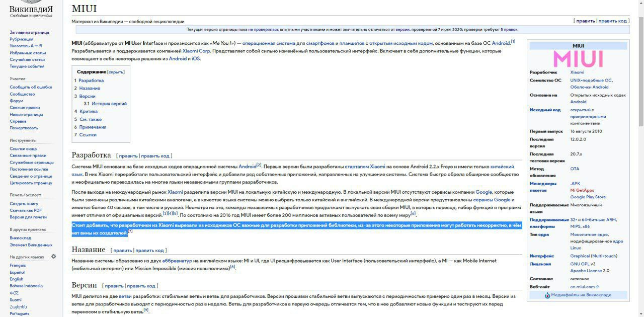Click править код next to Разработка heading
The height and width of the screenshot is (317, 644).
point(155,156)
